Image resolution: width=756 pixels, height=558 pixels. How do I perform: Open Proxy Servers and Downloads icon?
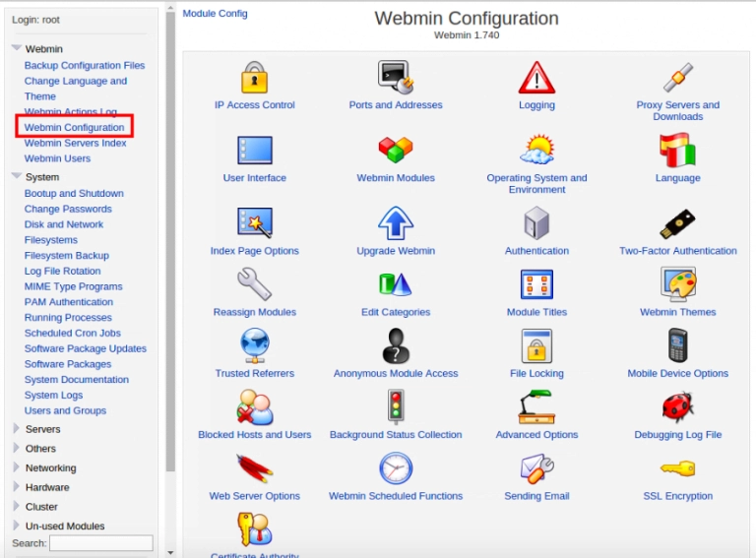(678, 77)
